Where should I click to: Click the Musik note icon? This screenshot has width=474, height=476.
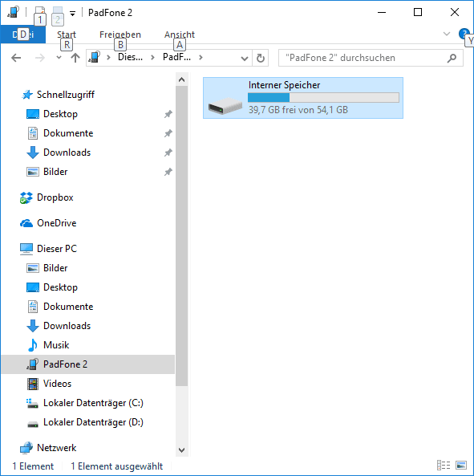click(x=32, y=345)
